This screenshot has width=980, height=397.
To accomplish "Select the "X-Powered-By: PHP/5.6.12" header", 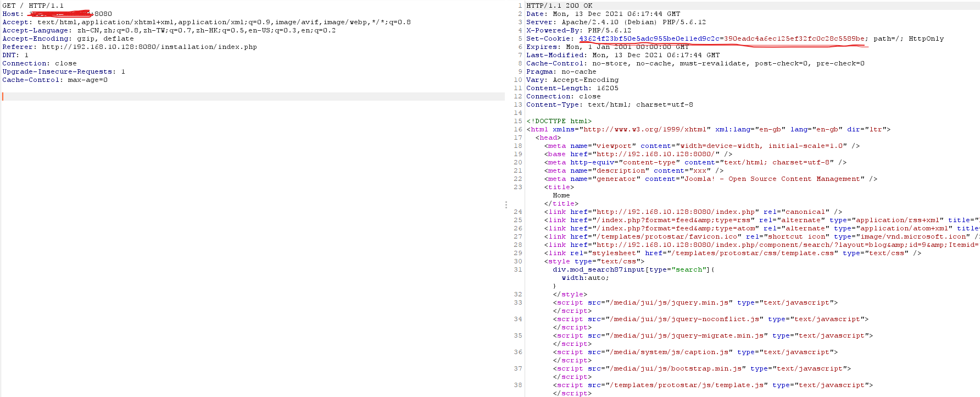I will (579, 30).
